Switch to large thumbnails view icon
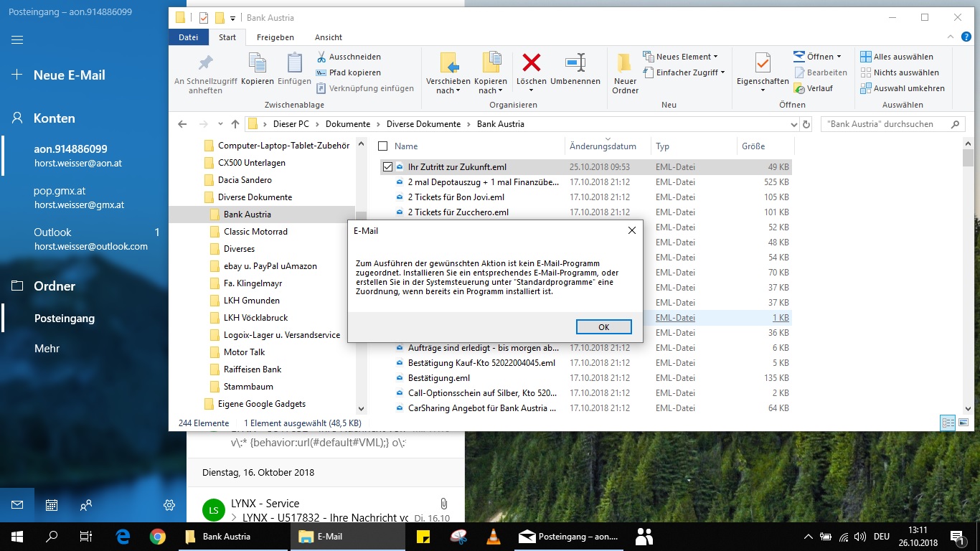The width and height of the screenshot is (980, 551). [x=963, y=423]
